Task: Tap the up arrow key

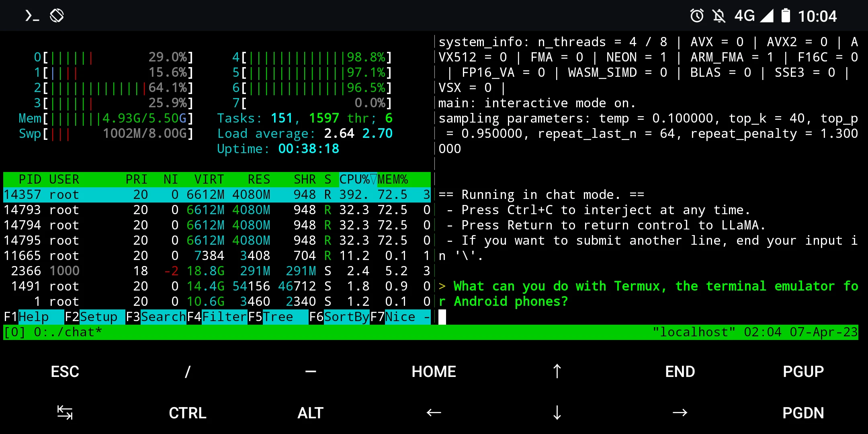Action: click(557, 371)
